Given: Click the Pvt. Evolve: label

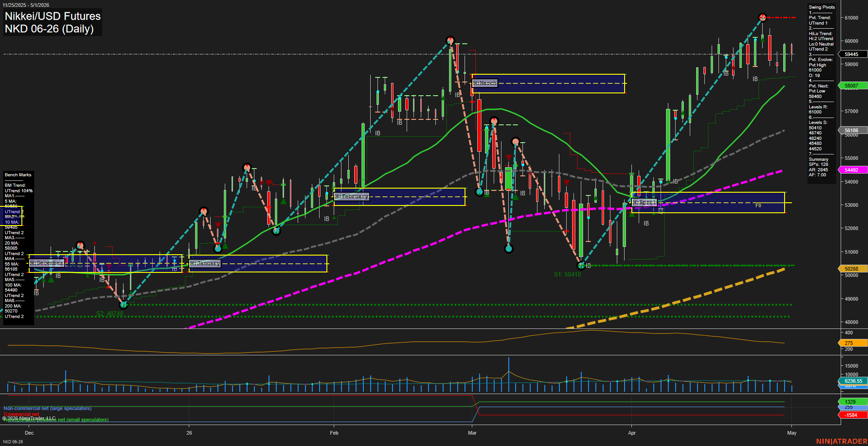Looking at the screenshot, I should pyautogui.click(x=821, y=60).
